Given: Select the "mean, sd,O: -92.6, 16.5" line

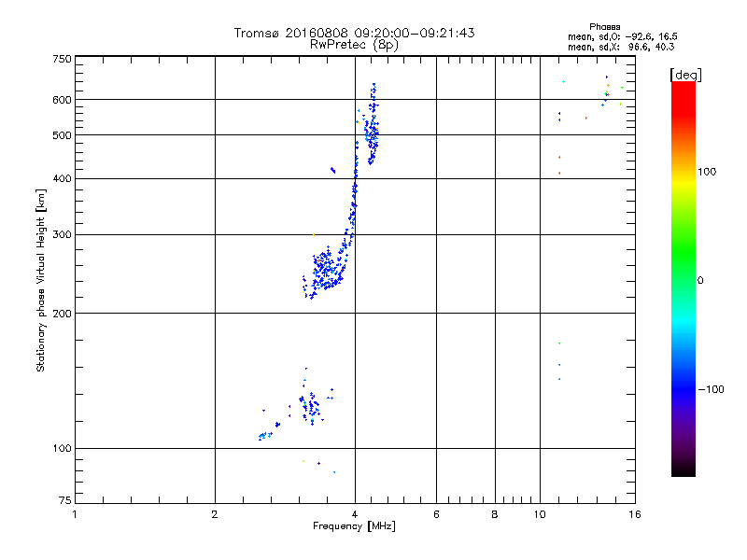Looking at the screenshot, I should (622, 36).
